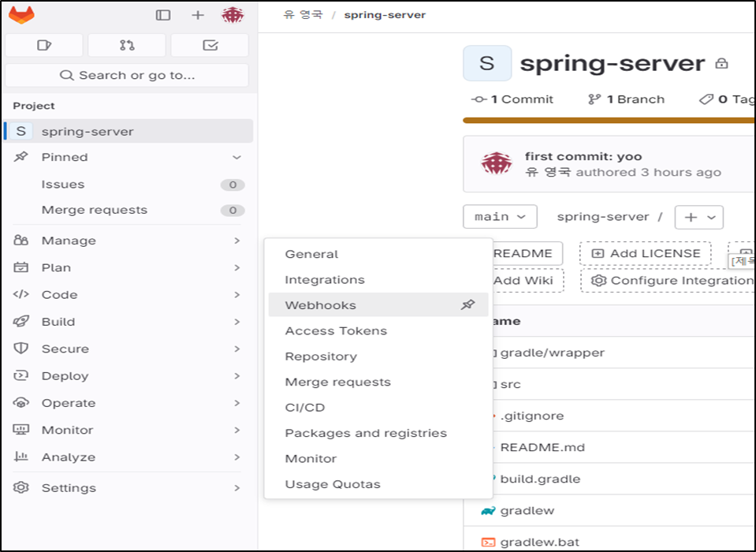Click the Operate cloud icon
This screenshot has height=552, width=756.
pos(20,402)
